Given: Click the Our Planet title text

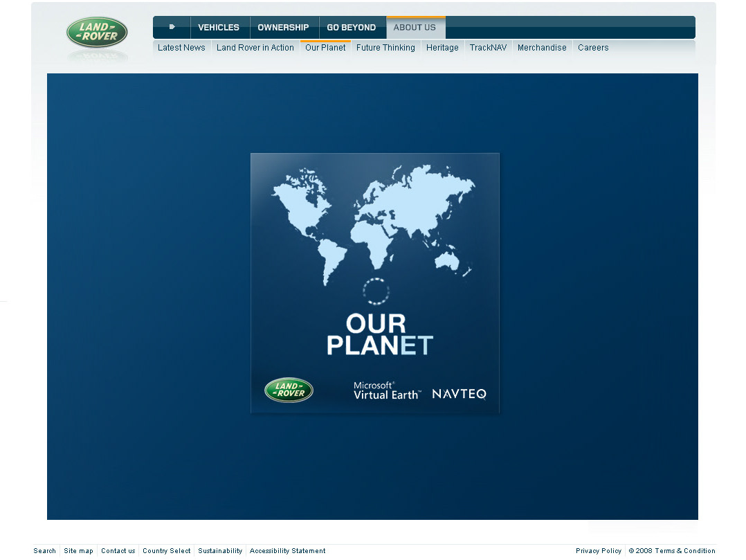Looking at the screenshot, I should coord(379,334).
